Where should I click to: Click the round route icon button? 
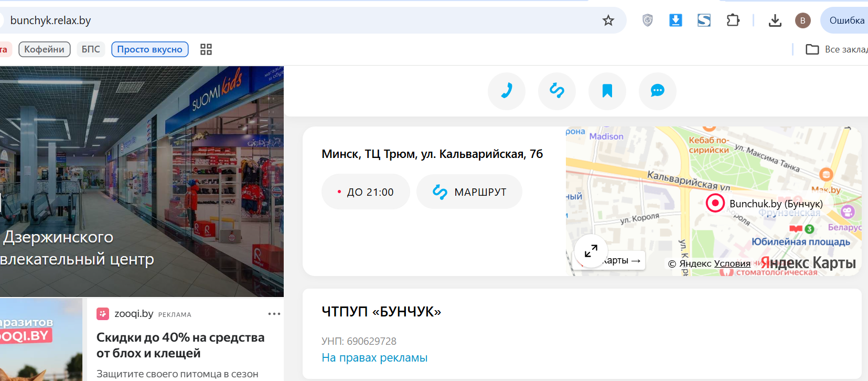[557, 91]
